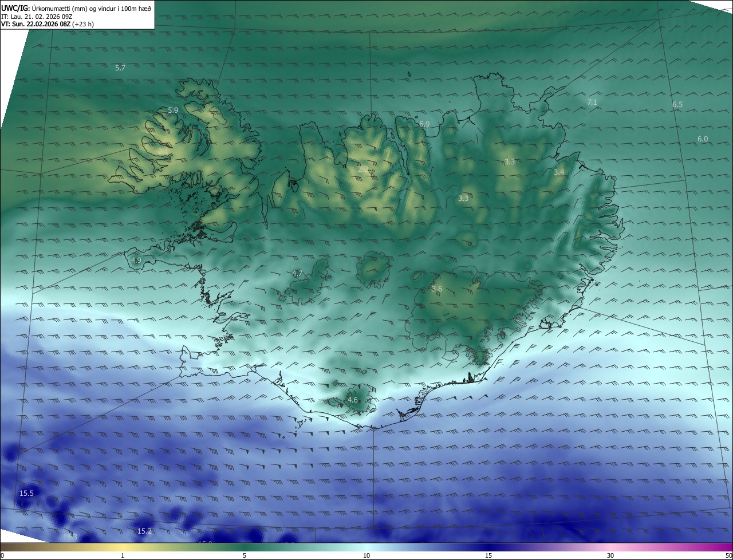Click the "UWC/IG: Úrkomumætti (mm)" title line
Viewport: 733px width, 560px height.
[x=77, y=8]
